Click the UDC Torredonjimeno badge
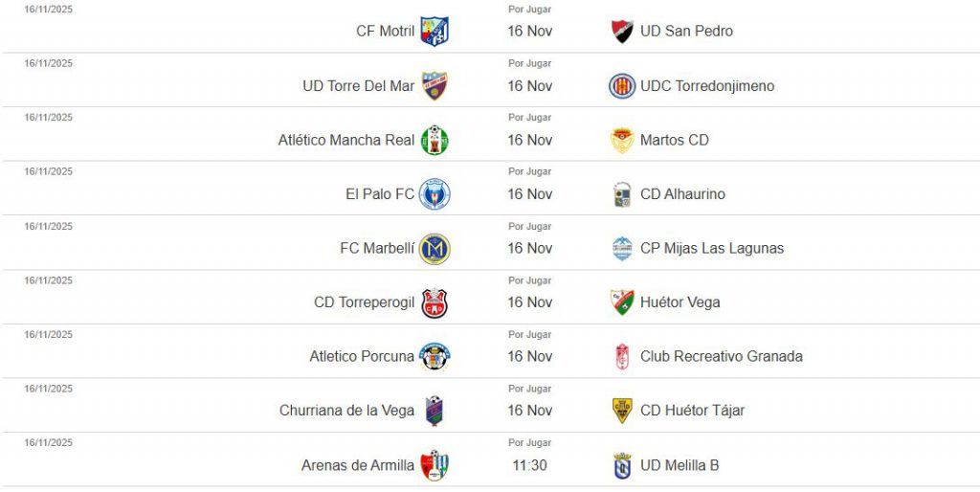Image resolution: width=980 pixels, height=492 pixels. coord(622,85)
